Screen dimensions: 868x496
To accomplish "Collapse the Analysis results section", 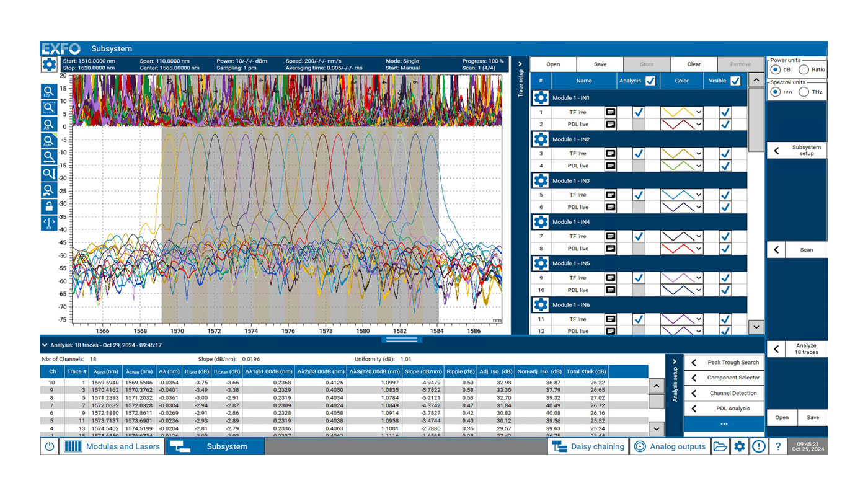I will tap(44, 345).
